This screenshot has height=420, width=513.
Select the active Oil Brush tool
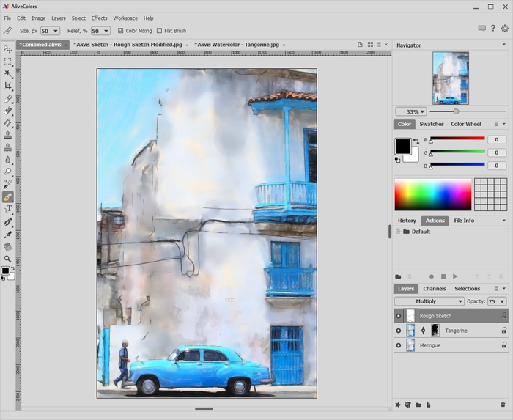[x=7, y=196]
